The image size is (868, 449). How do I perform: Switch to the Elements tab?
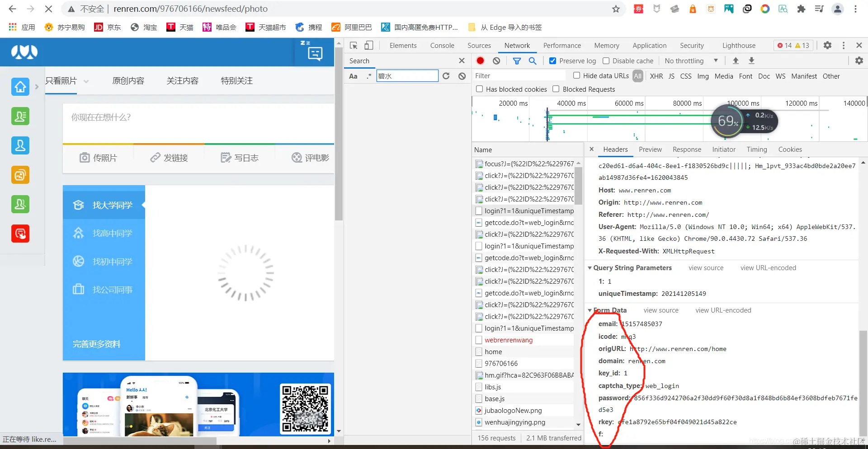pyautogui.click(x=403, y=45)
